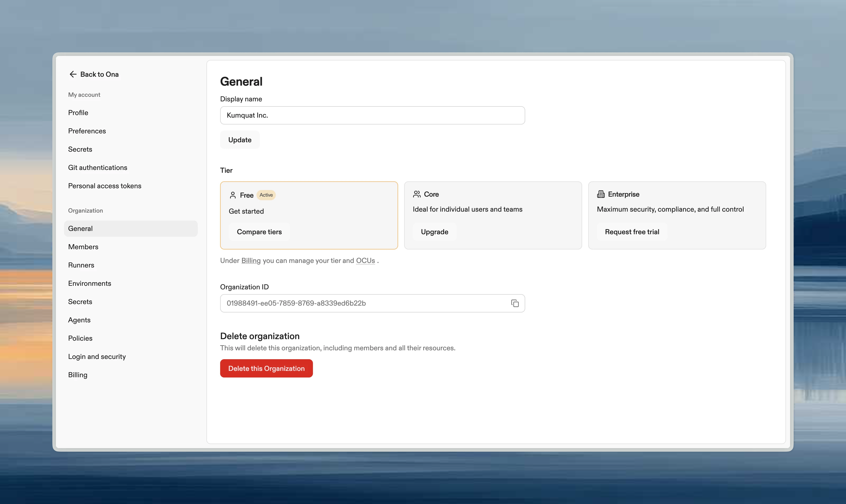Click Request free trial button
The image size is (846, 504).
click(x=632, y=232)
